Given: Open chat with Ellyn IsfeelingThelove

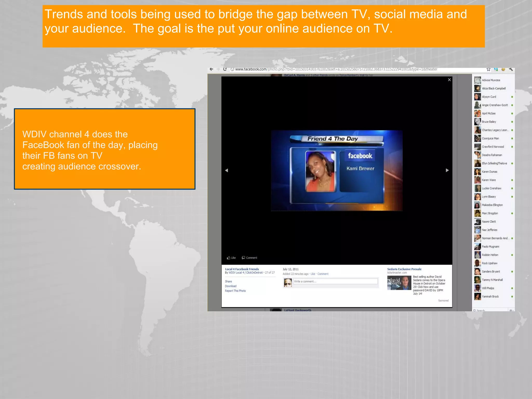Looking at the screenshot, I should [493, 163].
